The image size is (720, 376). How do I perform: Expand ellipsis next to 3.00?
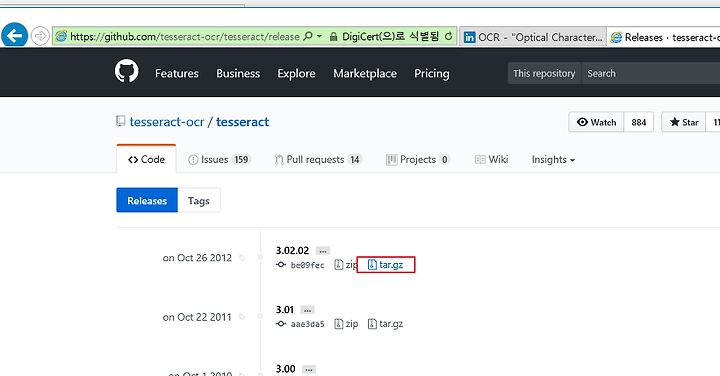[x=309, y=370]
